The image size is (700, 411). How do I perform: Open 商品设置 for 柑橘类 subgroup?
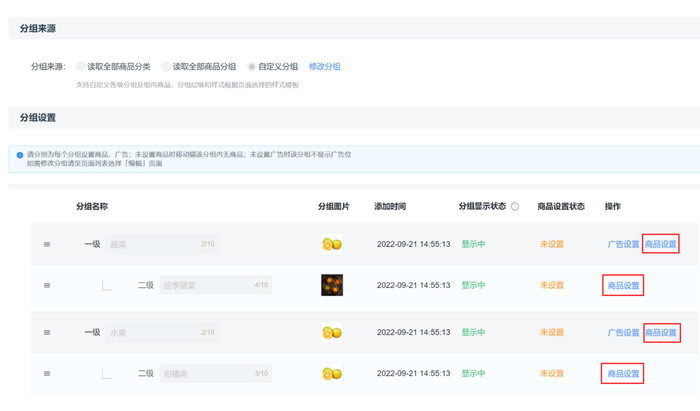[x=623, y=374]
